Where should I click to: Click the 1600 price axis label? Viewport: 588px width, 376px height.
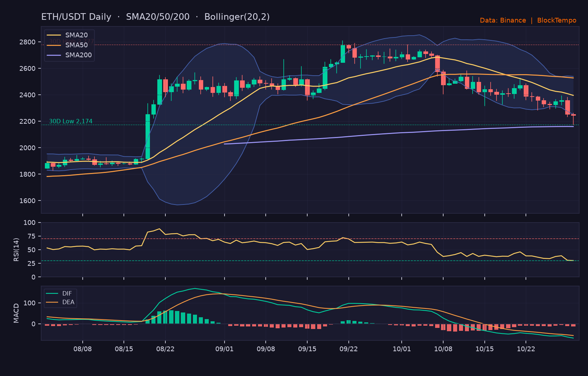[28, 201]
